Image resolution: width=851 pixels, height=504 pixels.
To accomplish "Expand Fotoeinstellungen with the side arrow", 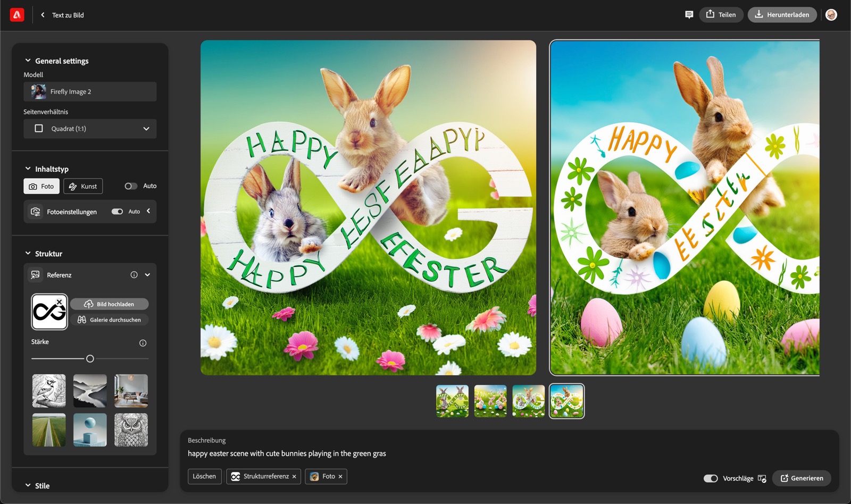I will tap(148, 211).
